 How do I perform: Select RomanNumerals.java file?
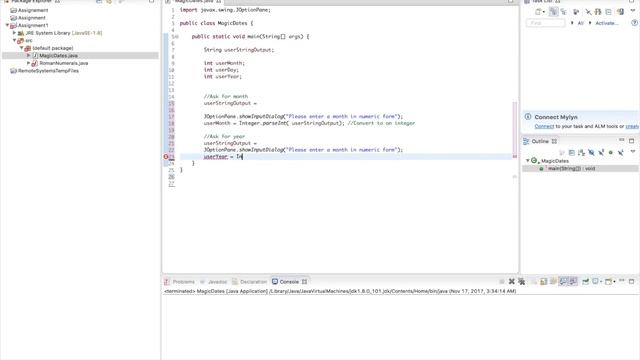pos(64,63)
